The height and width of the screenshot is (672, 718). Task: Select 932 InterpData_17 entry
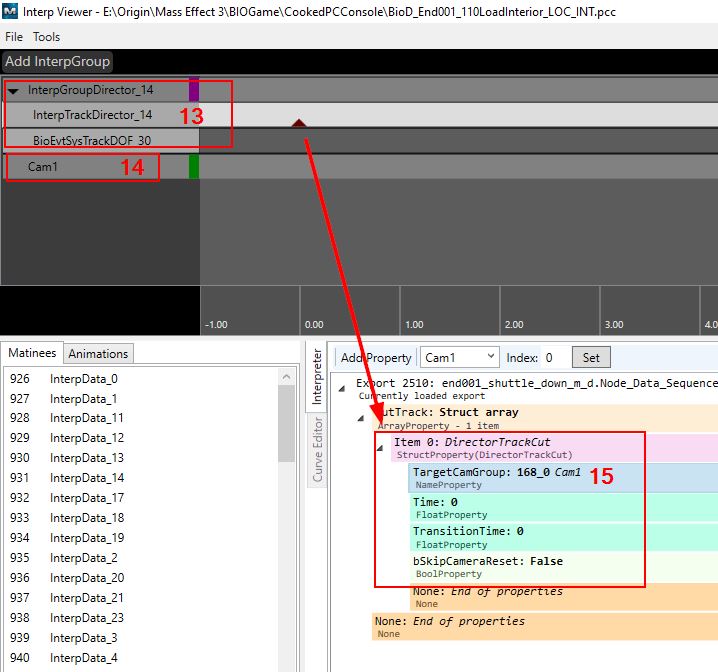140,498
